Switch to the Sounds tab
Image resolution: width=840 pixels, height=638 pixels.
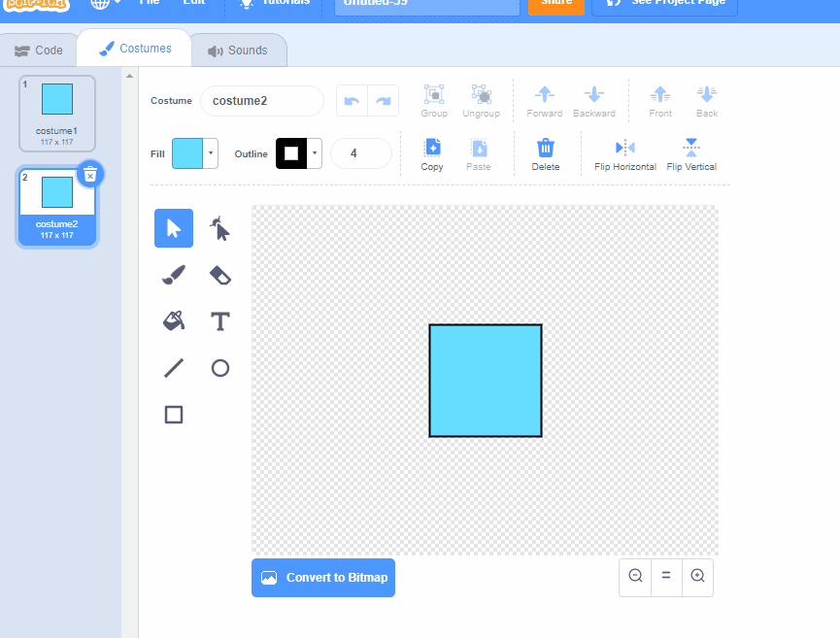[x=238, y=50]
